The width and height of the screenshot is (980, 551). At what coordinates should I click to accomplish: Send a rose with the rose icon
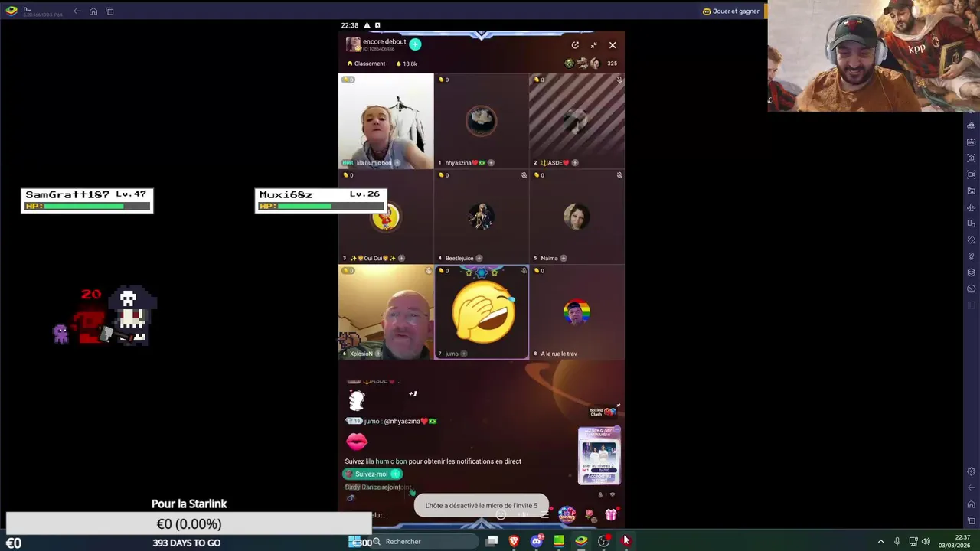(590, 515)
